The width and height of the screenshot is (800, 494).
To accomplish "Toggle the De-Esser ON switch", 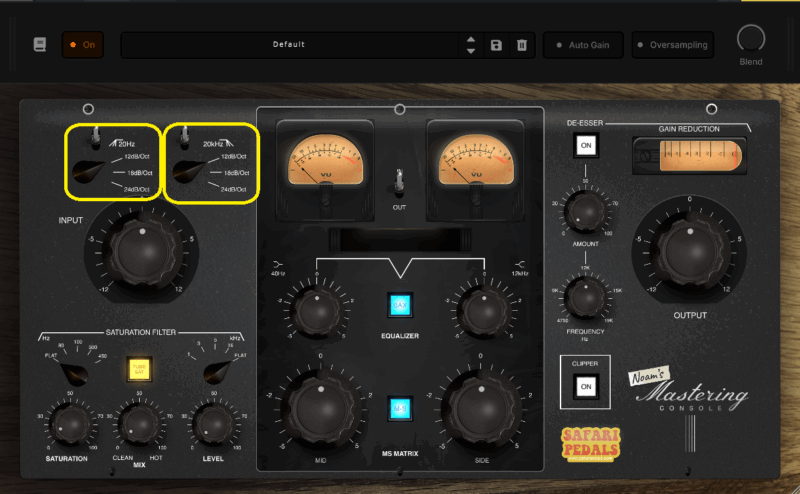I will 587,146.
